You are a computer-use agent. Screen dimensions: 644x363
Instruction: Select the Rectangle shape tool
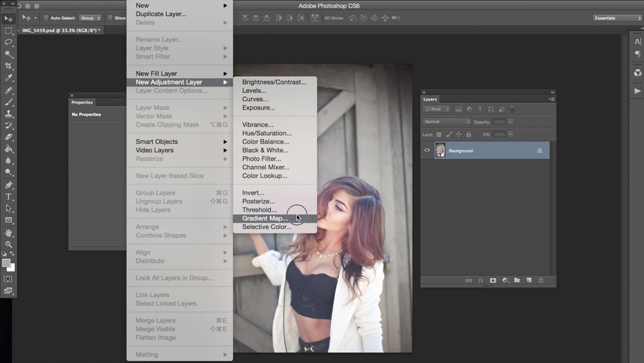(8, 221)
